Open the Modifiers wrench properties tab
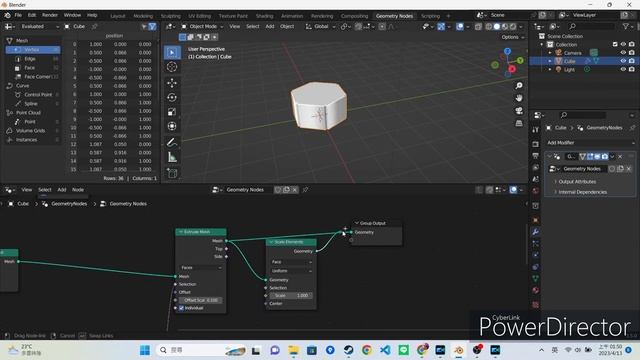This screenshot has width=640, height=360. point(536,232)
